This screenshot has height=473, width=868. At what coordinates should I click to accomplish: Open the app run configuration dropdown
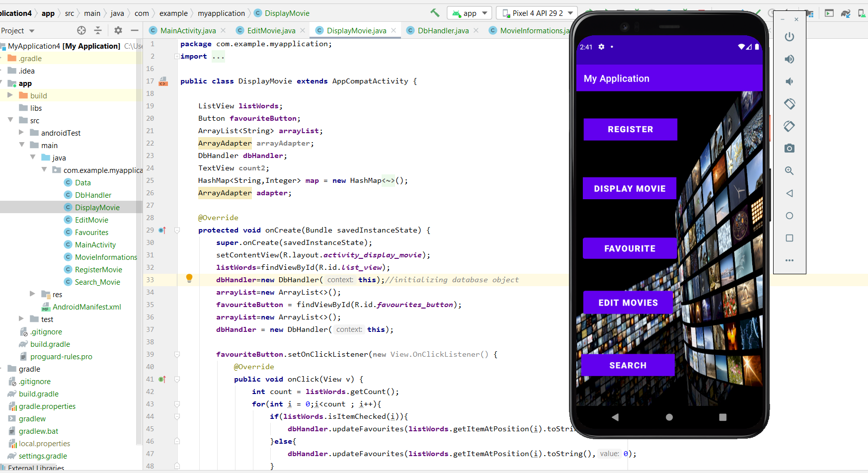click(x=469, y=12)
